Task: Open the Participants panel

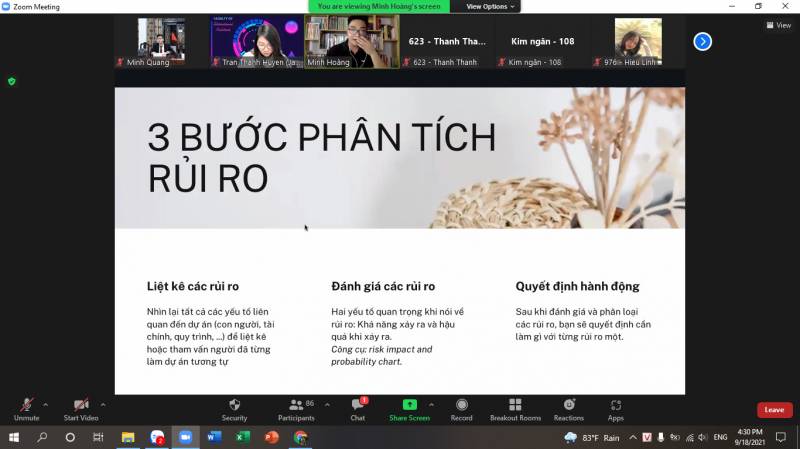Action: tap(295, 405)
